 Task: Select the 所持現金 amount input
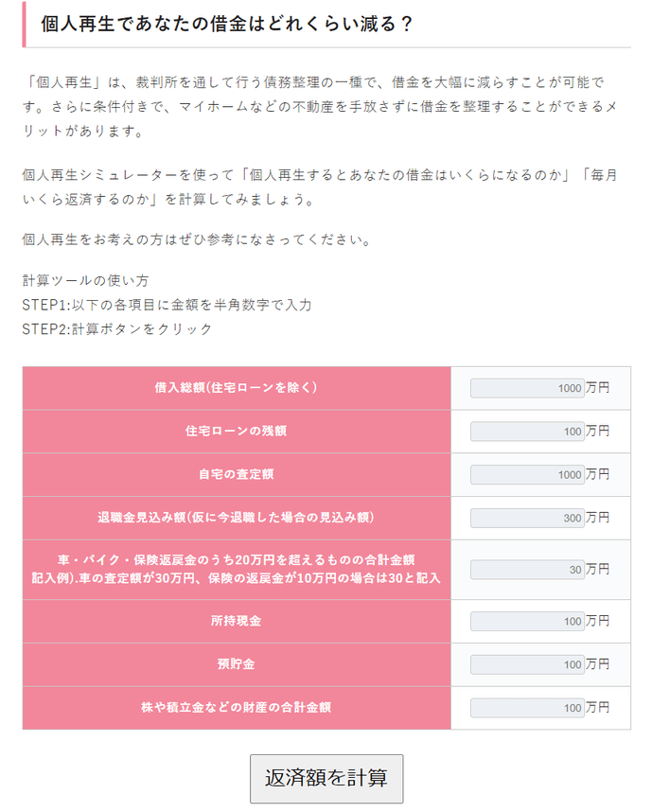tap(526, 621)
